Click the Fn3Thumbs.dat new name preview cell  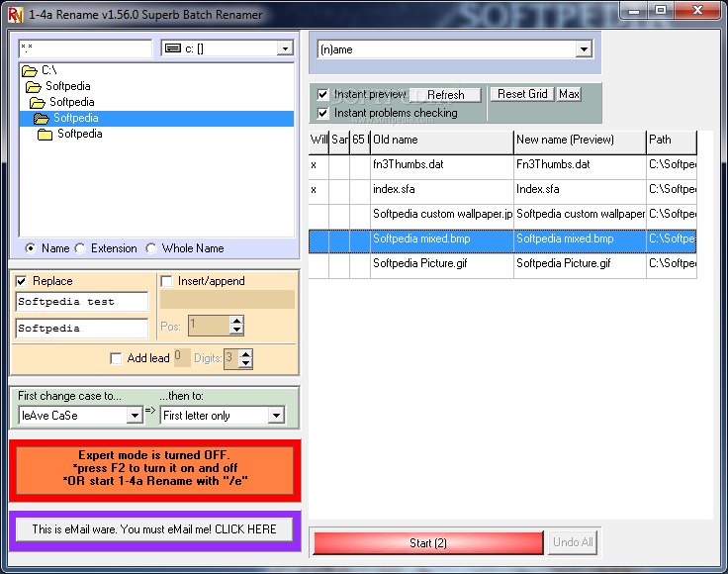(x=580, y=167)
